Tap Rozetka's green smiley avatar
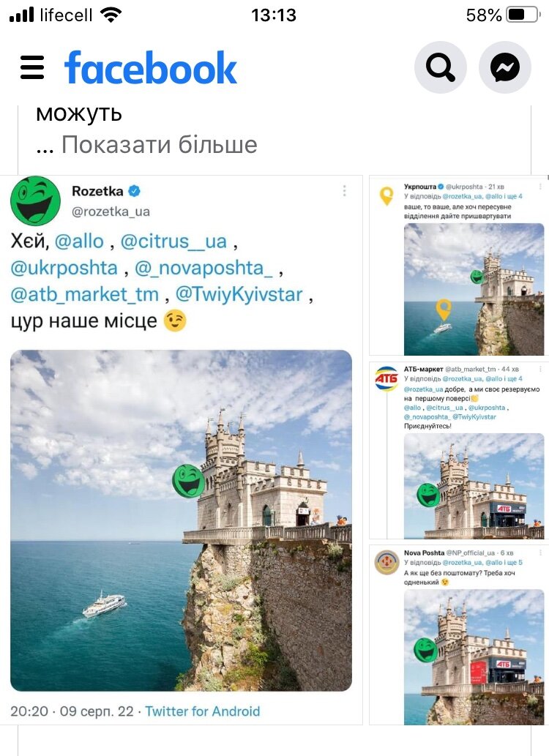This screenshot has height=756, width=549. point(35,201)
